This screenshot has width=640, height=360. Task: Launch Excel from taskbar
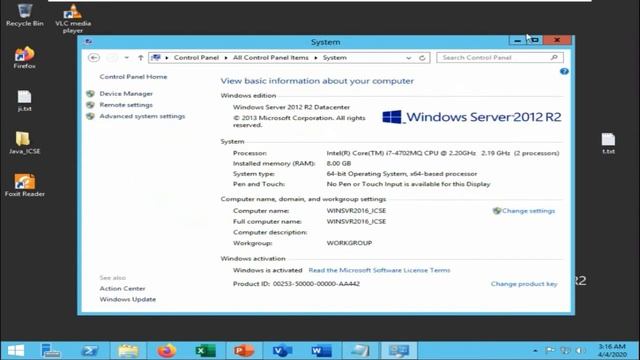pos(205,351)
